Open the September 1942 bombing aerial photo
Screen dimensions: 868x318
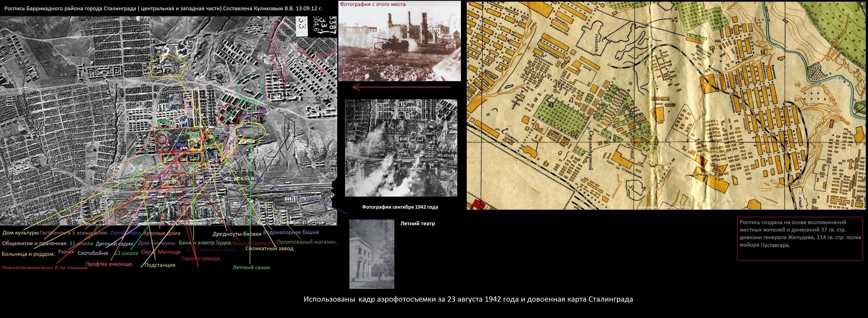[401, 148]
